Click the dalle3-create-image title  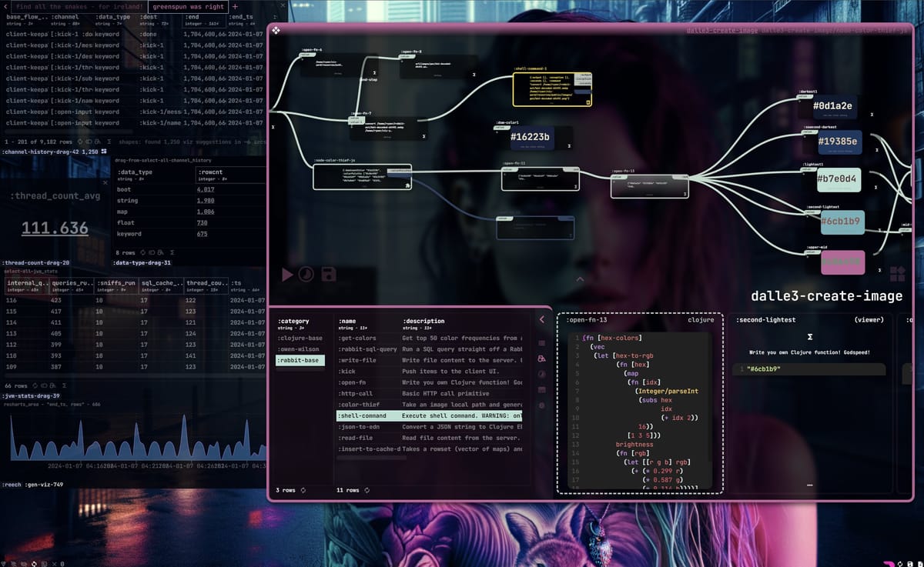[x=825, y=295]
